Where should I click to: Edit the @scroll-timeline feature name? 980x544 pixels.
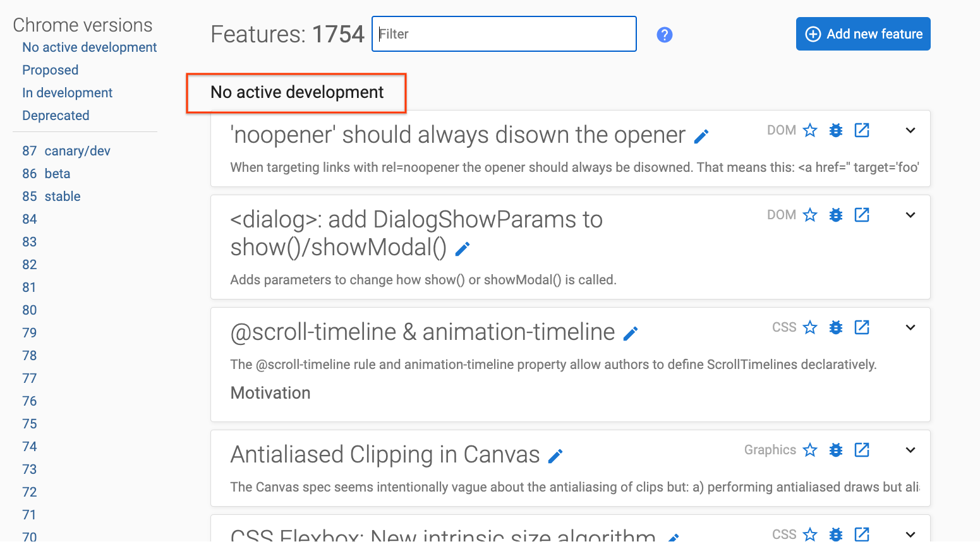[x=631, y=333]
